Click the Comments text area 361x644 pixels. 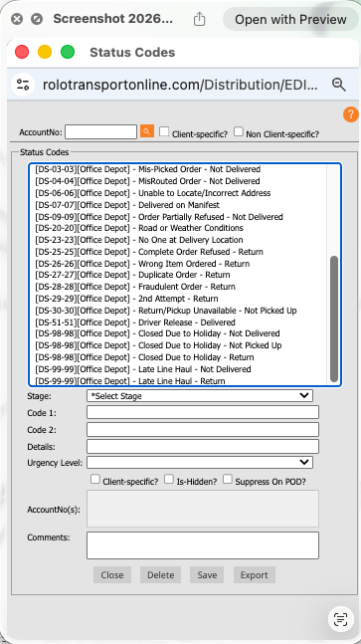tap(203, 545)
